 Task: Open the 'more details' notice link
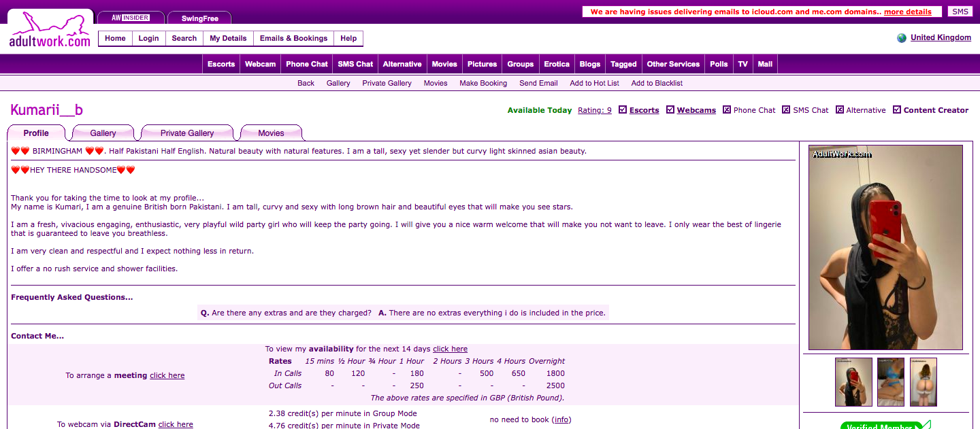(907, 12)
